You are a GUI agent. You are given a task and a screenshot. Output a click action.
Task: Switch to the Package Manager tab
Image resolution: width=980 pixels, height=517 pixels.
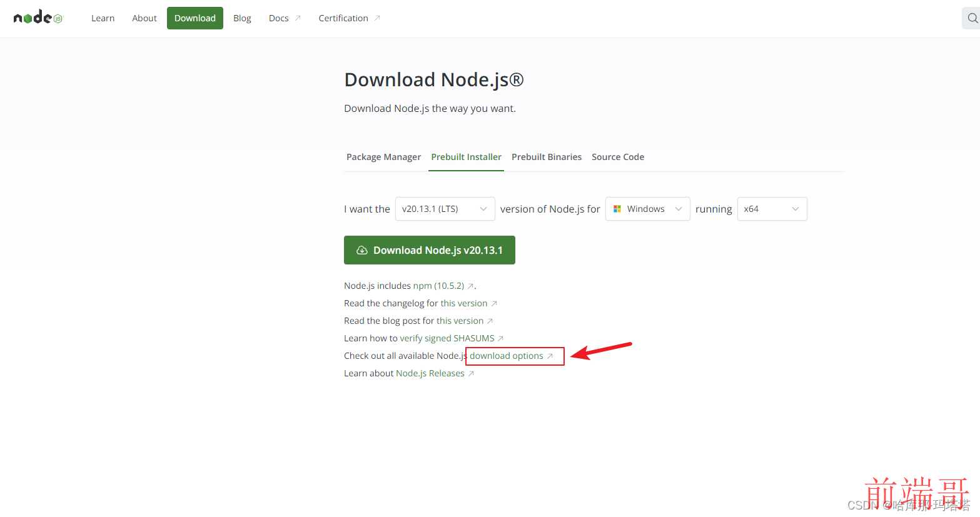(x=383, y=157)
